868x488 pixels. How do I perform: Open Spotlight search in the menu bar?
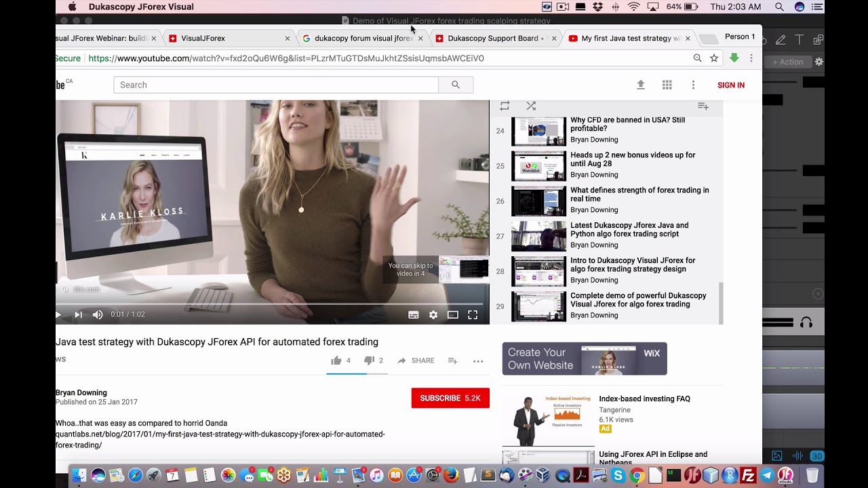(779, 7)
